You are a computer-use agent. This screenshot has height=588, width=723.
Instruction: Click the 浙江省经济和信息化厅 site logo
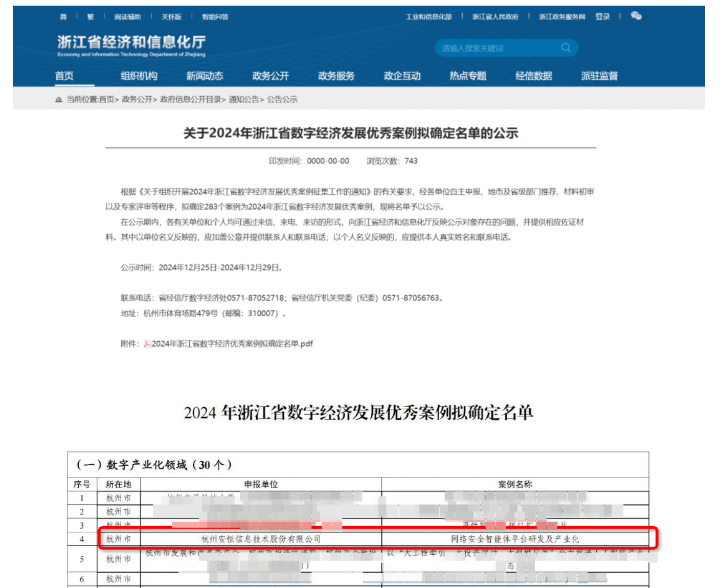click(131, 46)
